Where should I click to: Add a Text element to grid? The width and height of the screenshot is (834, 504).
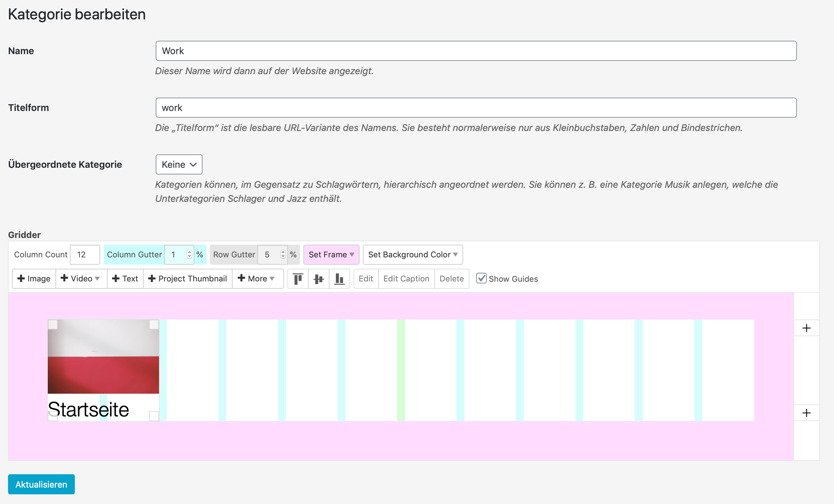125,279
